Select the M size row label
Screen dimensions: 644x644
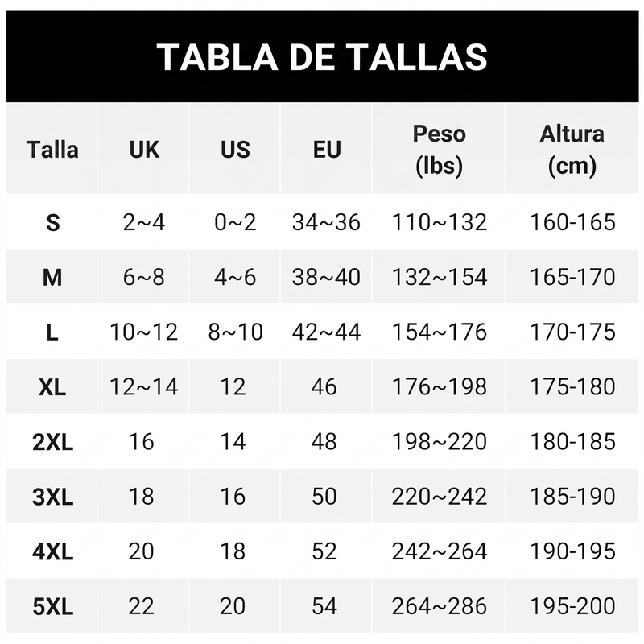(x=52, y=277)
